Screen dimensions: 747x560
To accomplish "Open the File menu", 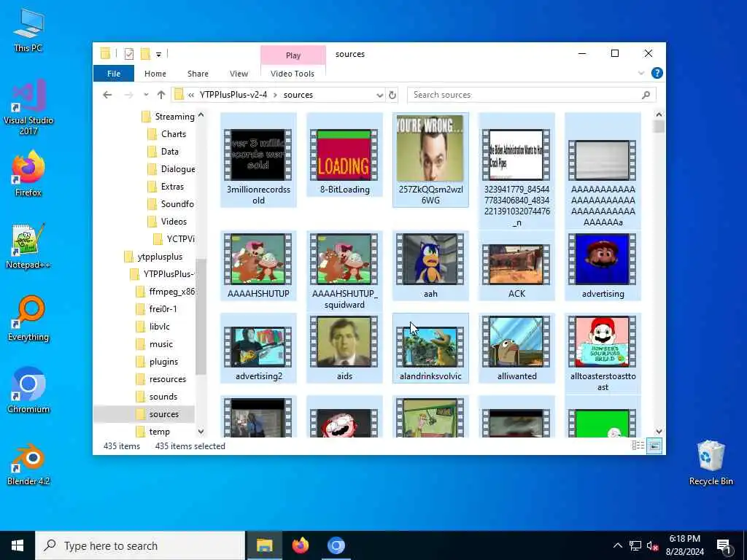I will pos(114,74).
